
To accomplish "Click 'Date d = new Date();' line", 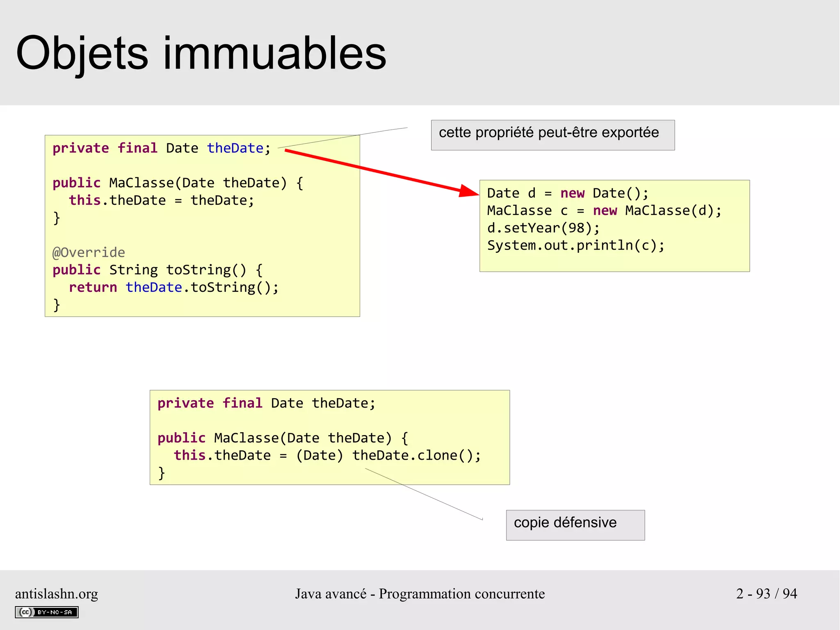I will pyautogui.click(x=568, y=193).
